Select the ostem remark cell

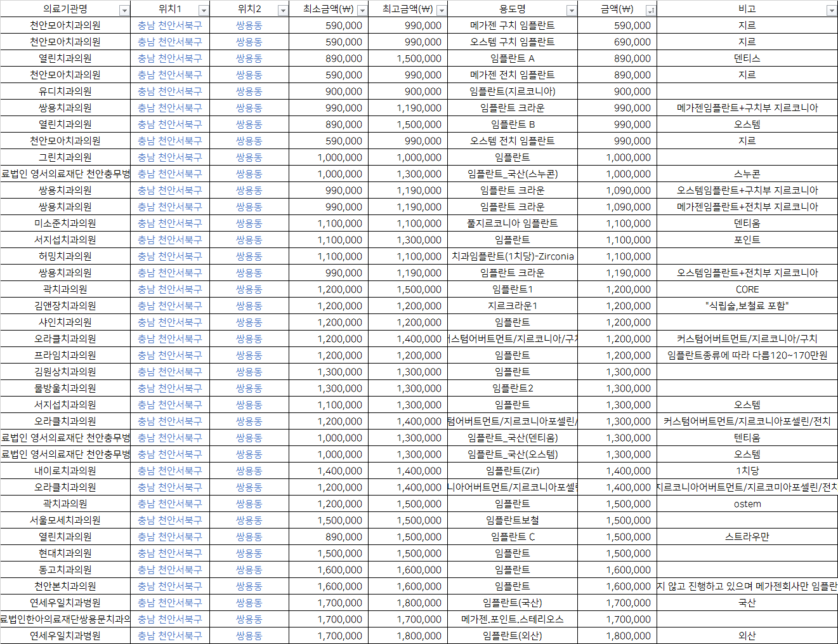tap(747, 504)
